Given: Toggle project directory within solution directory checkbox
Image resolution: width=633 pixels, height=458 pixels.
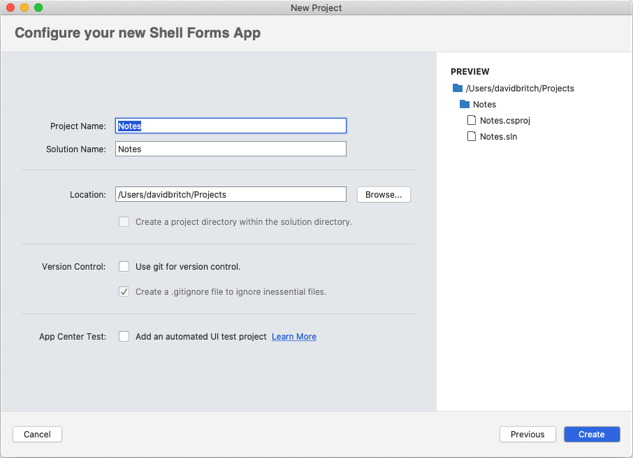Looking at the screenshot, I should (x=124, y=222).
